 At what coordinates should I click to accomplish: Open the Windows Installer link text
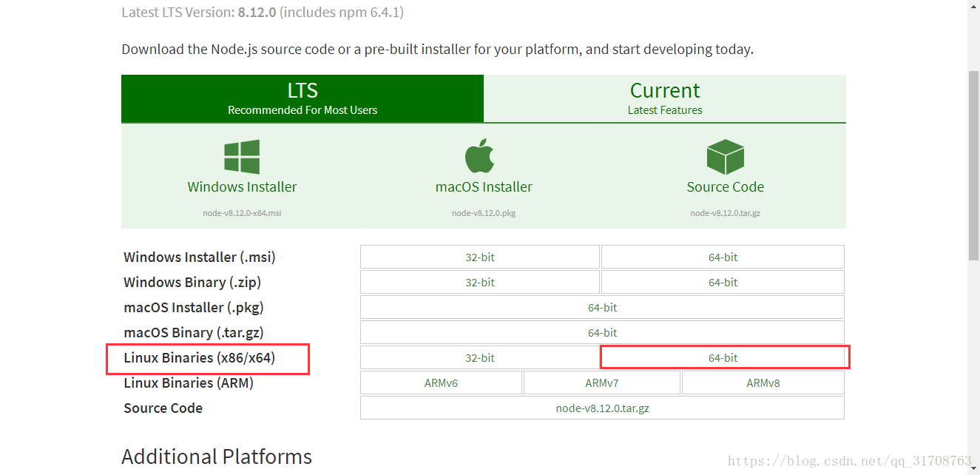tap(242, 187)
